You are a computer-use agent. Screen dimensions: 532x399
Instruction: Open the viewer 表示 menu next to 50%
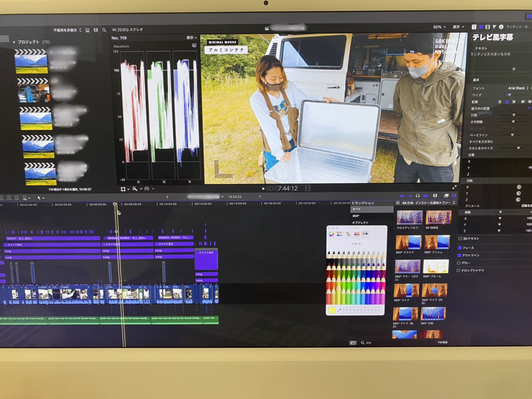[x=459, y=27]
